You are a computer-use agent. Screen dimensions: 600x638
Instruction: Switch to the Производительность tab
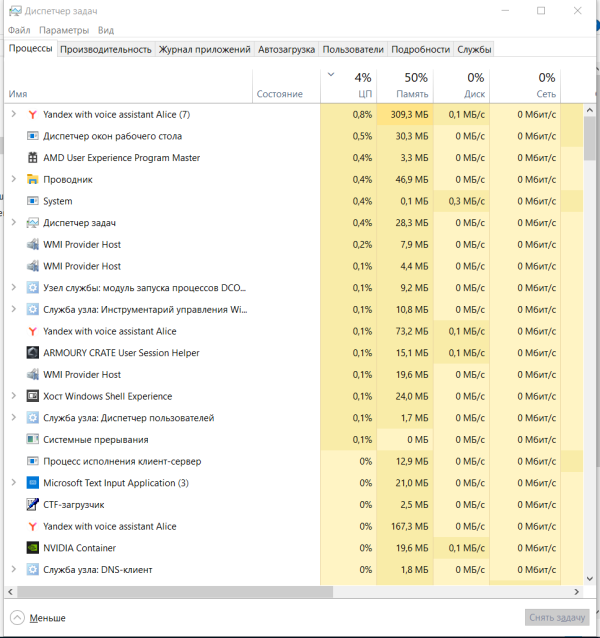pyautogui.click(x=106, y=50)
